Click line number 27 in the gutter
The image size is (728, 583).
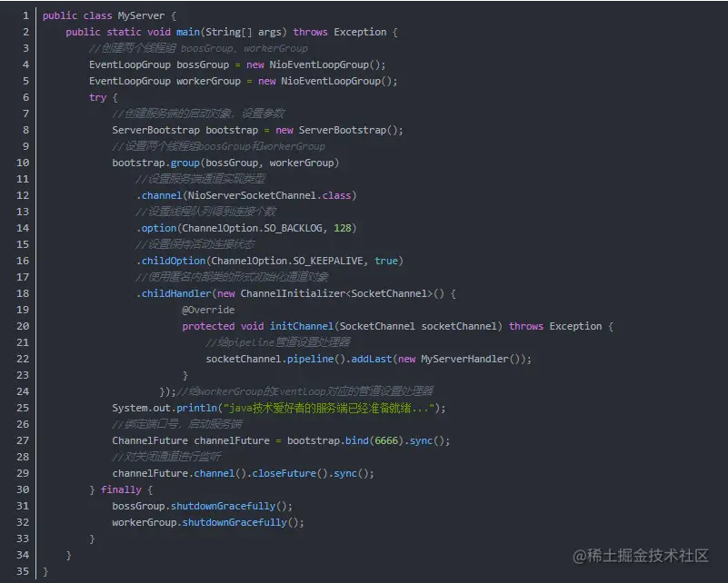click(x=23, y=440)
